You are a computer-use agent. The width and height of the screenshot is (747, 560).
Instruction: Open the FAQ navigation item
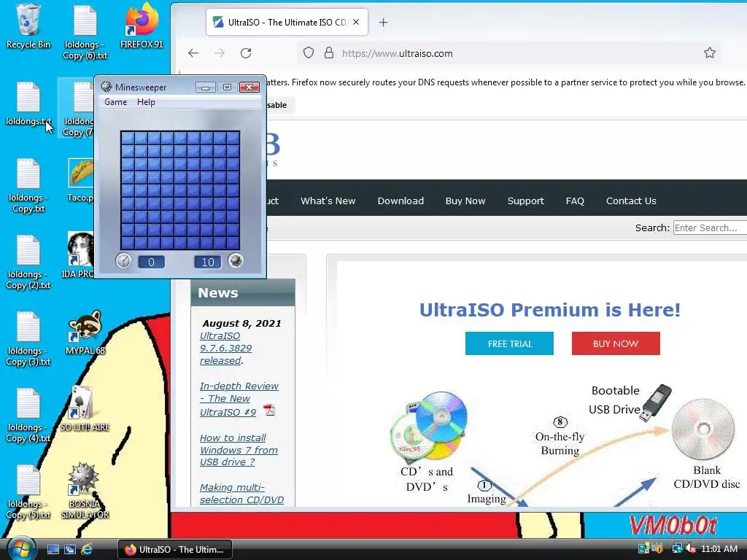point(575,201)
